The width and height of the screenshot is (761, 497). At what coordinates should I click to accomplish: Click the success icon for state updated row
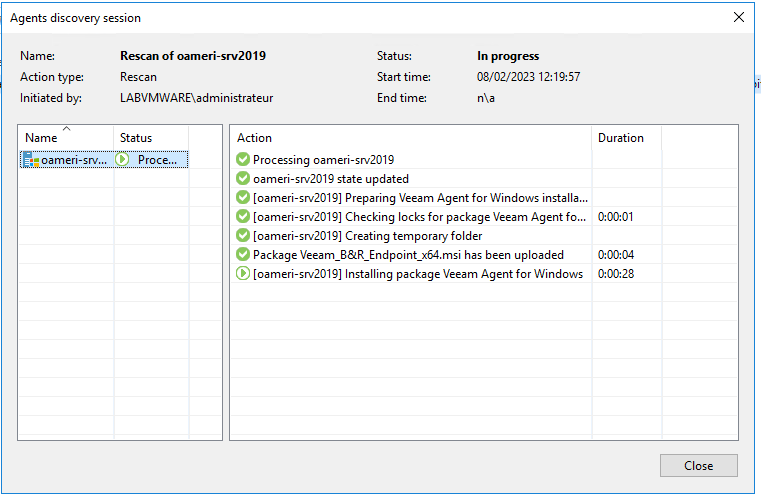click(x=243, y=178)
